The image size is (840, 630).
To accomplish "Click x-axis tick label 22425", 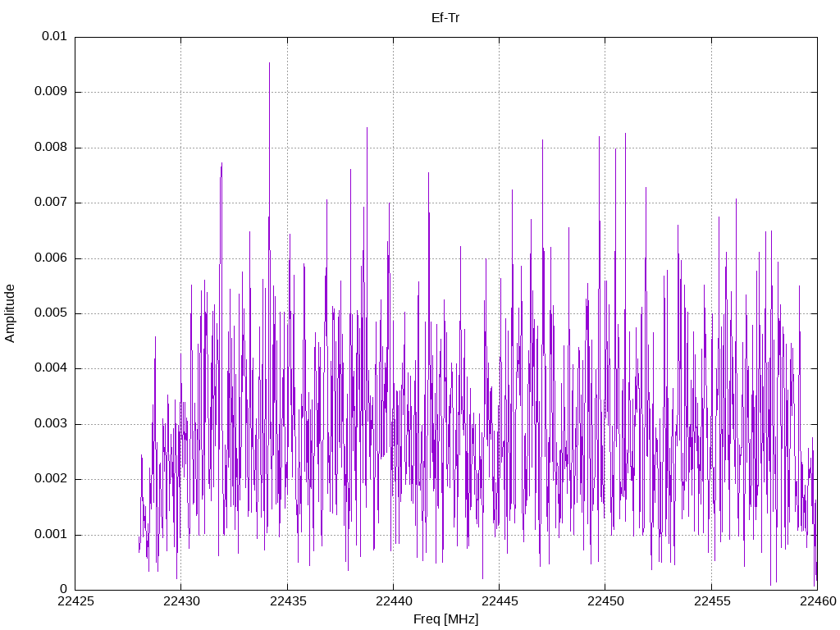I will [x=75, y=601].
